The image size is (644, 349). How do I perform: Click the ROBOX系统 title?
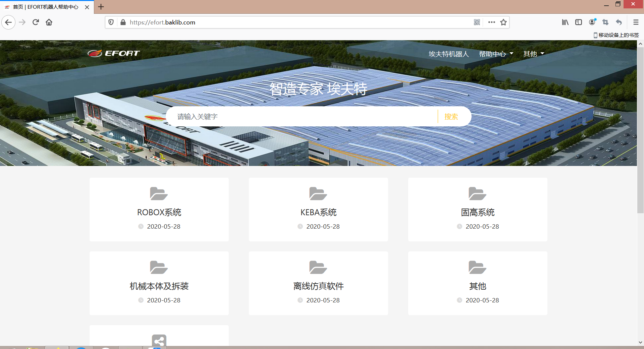[159, 213]
